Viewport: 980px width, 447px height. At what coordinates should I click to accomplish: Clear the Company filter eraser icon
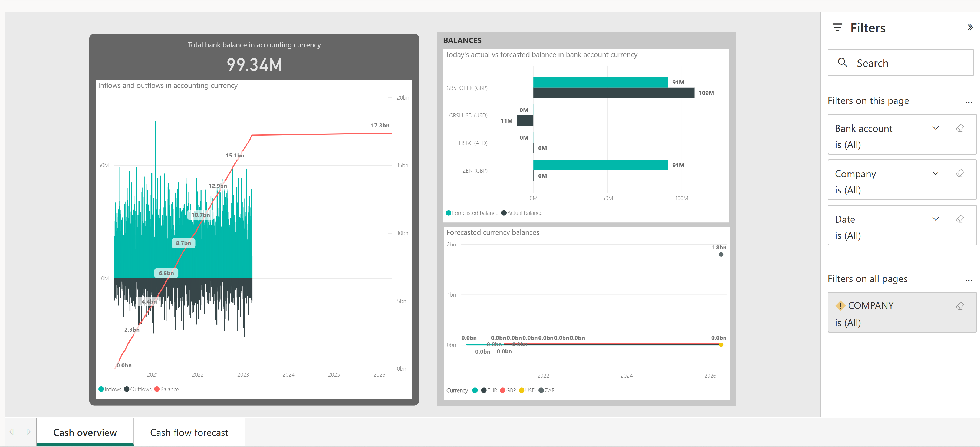[959, 173]
